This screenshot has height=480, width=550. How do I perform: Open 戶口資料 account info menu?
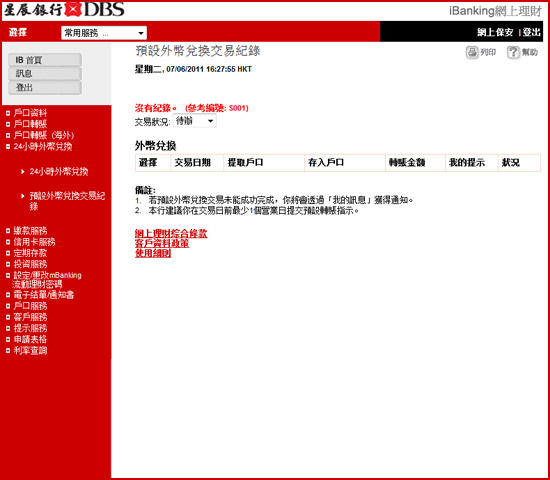point(30,113)
